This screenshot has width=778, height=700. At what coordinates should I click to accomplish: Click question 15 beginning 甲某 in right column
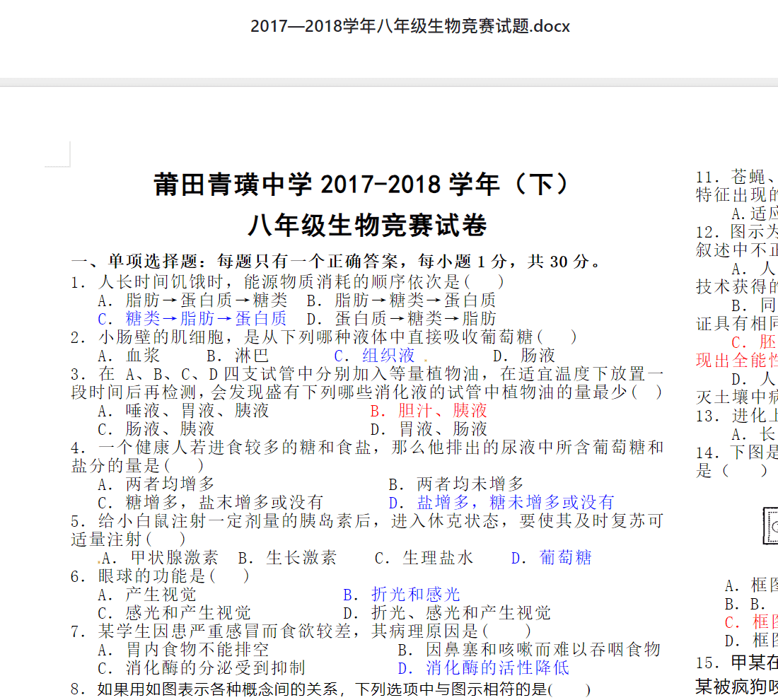[737, 663]
